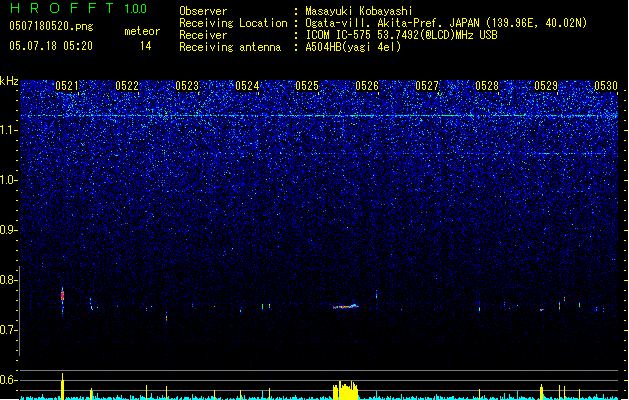Click the ICOM IC-575 receiver description

(x=401, y=35)
